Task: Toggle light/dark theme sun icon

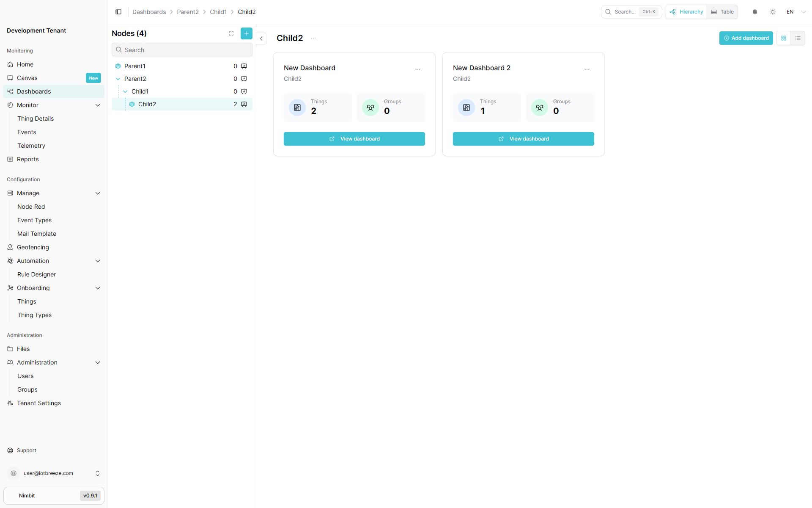Action: click(x=773, y=12)
